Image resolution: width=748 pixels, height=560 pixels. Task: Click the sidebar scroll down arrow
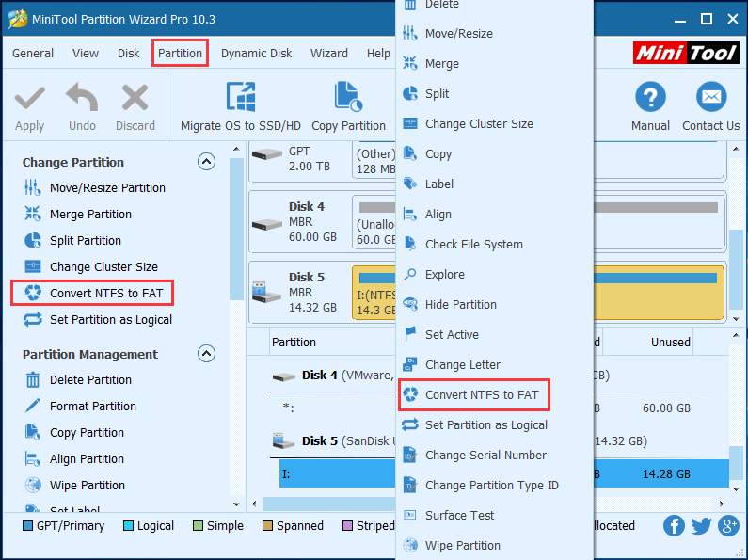pyautogui.click(x=236, y=504)
